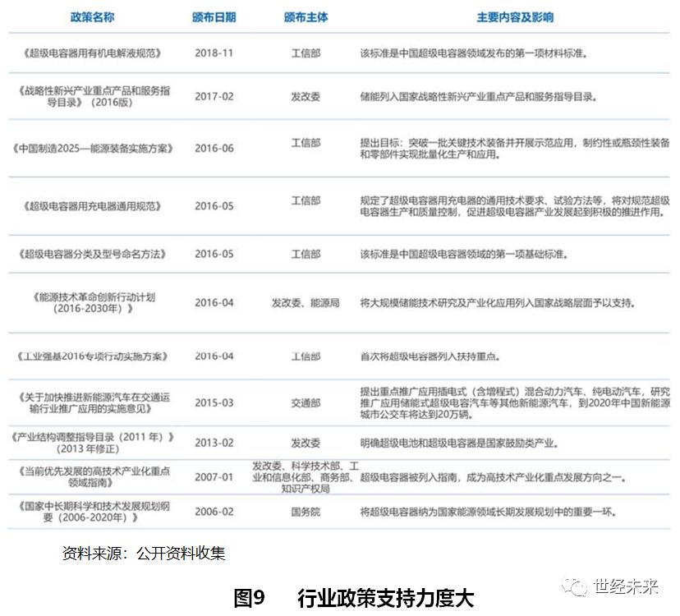
Task: Click the 资料来源：公开资料收集 source note
Action: click(145, 553)
